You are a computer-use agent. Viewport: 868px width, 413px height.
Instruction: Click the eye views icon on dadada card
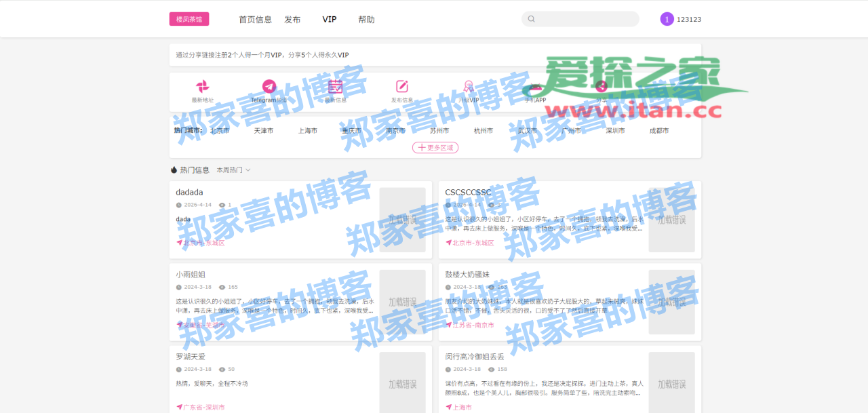[x=222, y=205]
